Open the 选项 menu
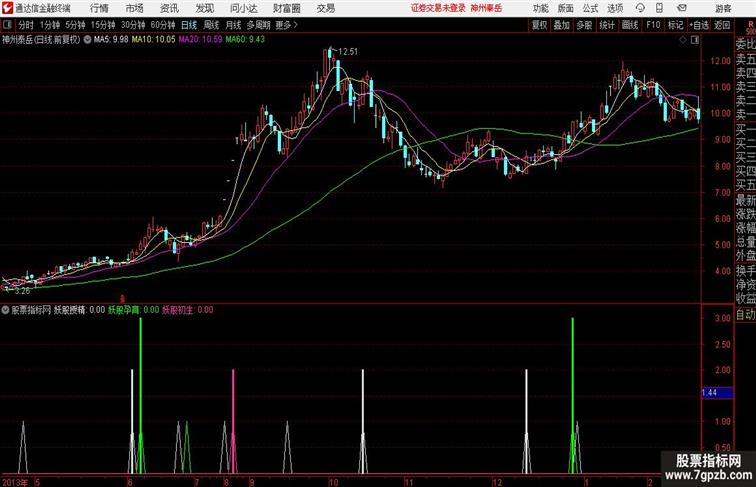Image resolution: width=756 pixels, height=487 pixels. (x=615, y=8)
